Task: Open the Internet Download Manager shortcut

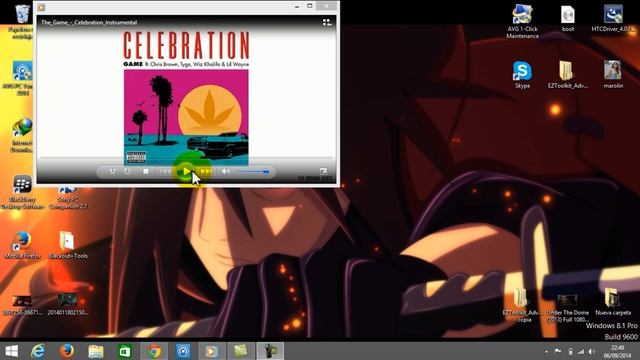Action: click(x=22, y=135)
